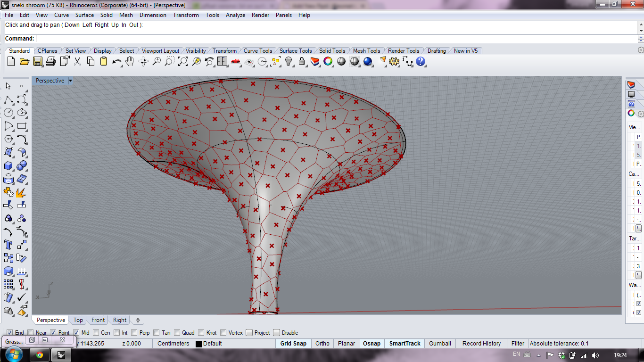This screenshot has width=644, height=362.
Task: Activate Zoom Extents icon in toolbar
Action: [183, 61]
